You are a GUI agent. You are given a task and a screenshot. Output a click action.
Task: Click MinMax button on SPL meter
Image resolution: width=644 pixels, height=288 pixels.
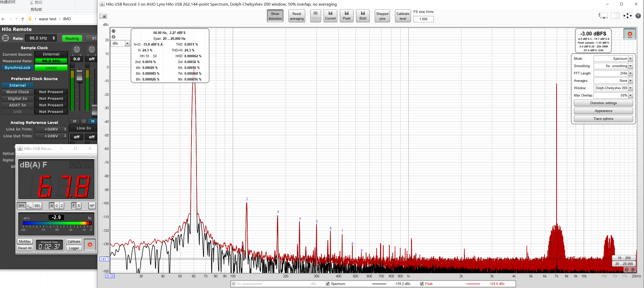coord(25,241)
